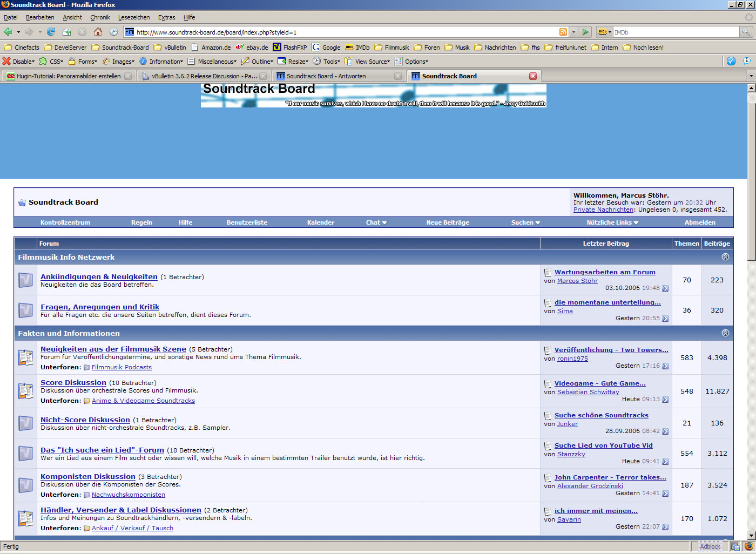Open the Filmmusik Podcasts subforum
This screenshot has height=554, width=756.
point(122,367)
